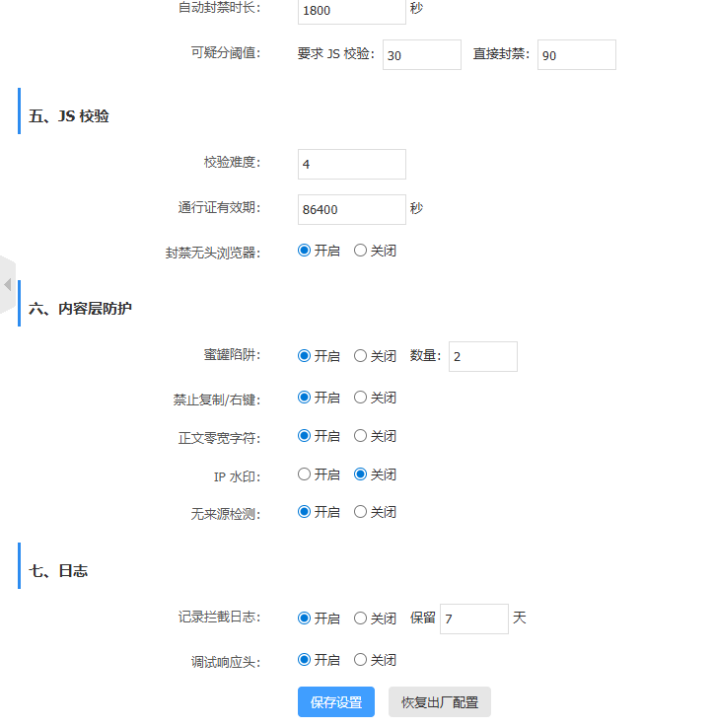Click the 自动封禁时长 input field
Screen dimensions: 714x728
[x=351, y=10]
